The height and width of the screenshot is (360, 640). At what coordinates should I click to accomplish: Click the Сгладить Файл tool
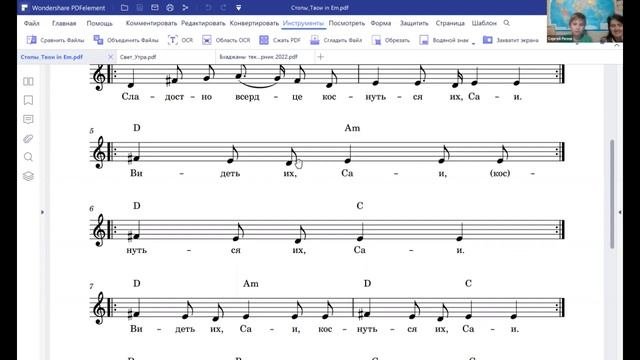[x=336, y=40]
